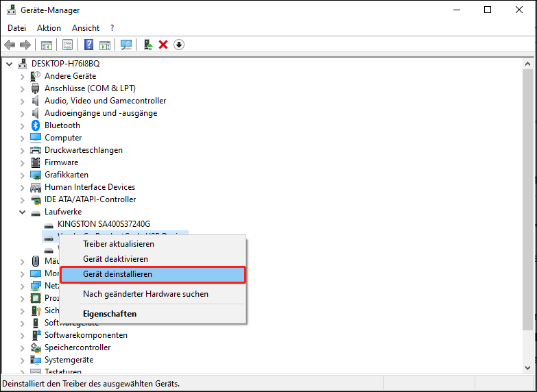Screen dimensions: 537x392
Task: Click the Softwarekomponenten icon
Action: (x=36, y=335)
